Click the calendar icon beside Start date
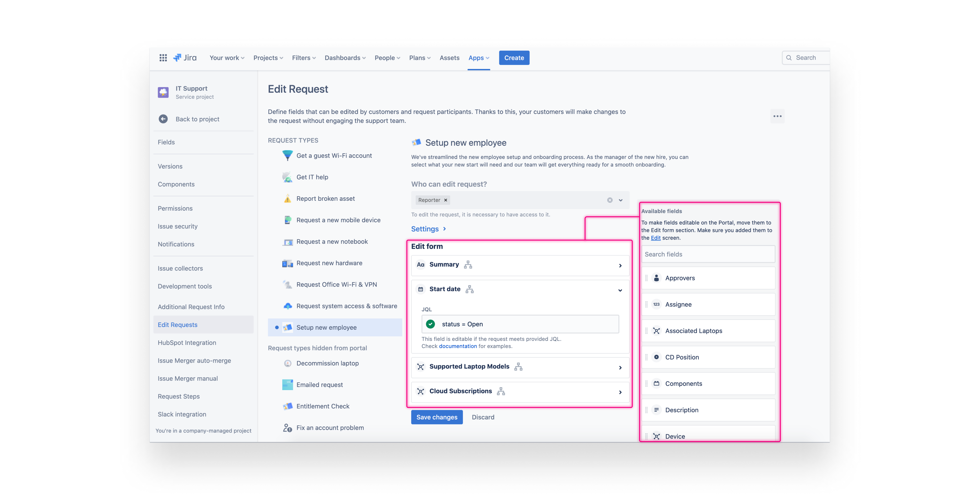980x499 pixels. click(x=420, y=289)
